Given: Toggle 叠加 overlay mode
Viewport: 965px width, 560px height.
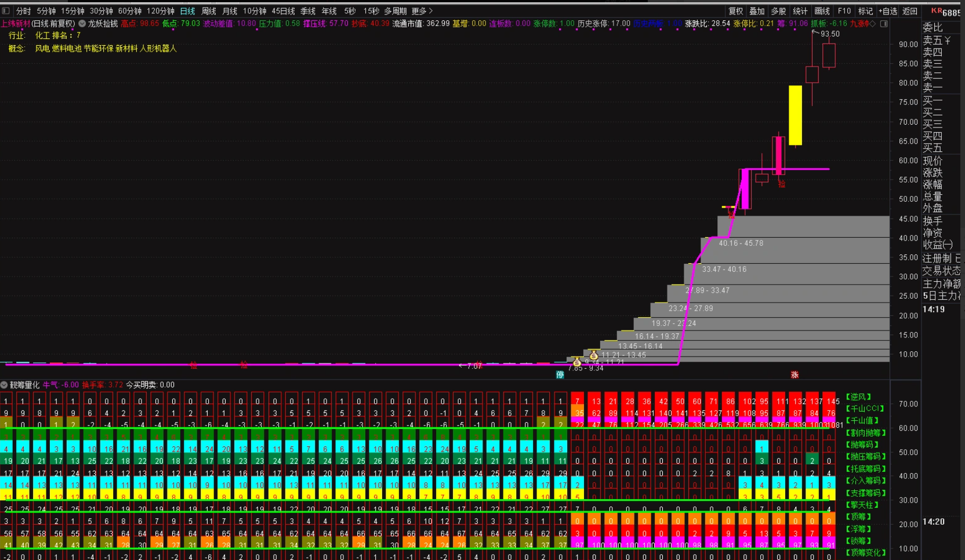Looking at the screenshot, I should pos(757,11).
